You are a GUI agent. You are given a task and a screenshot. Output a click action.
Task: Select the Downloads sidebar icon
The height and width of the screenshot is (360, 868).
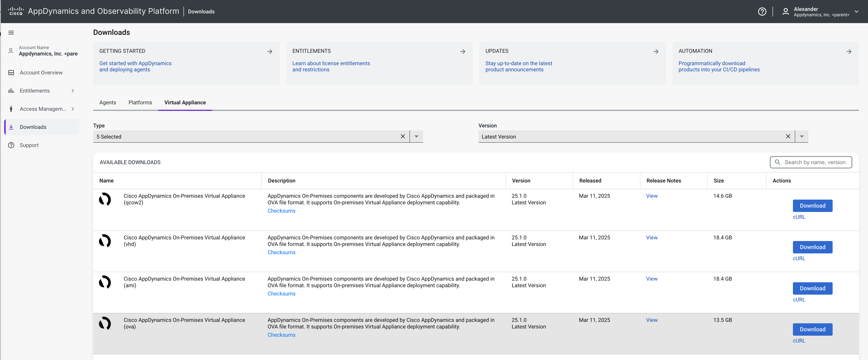point(11,127)
